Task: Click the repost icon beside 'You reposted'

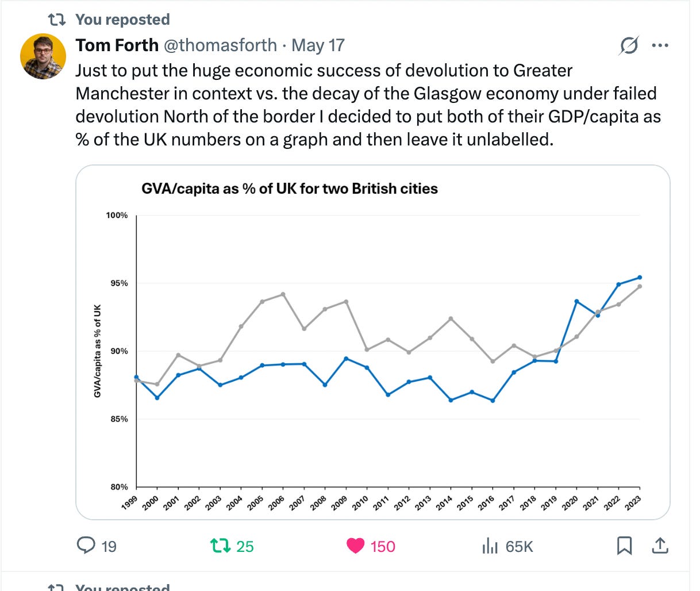Action: [x=56, y=20]
